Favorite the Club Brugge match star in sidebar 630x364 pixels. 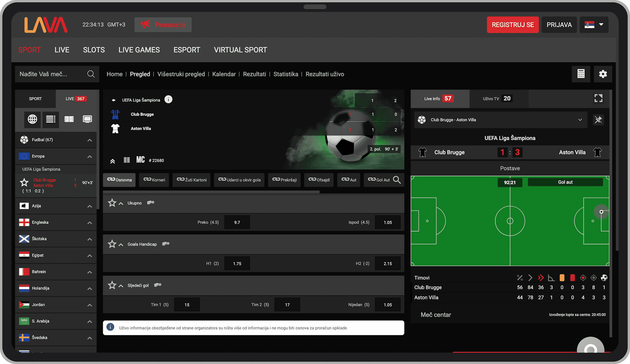pyautogui.click(x=24, y=182)
